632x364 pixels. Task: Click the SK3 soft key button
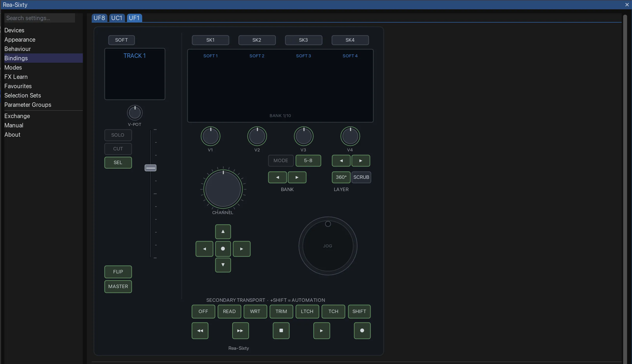(303, 40)
